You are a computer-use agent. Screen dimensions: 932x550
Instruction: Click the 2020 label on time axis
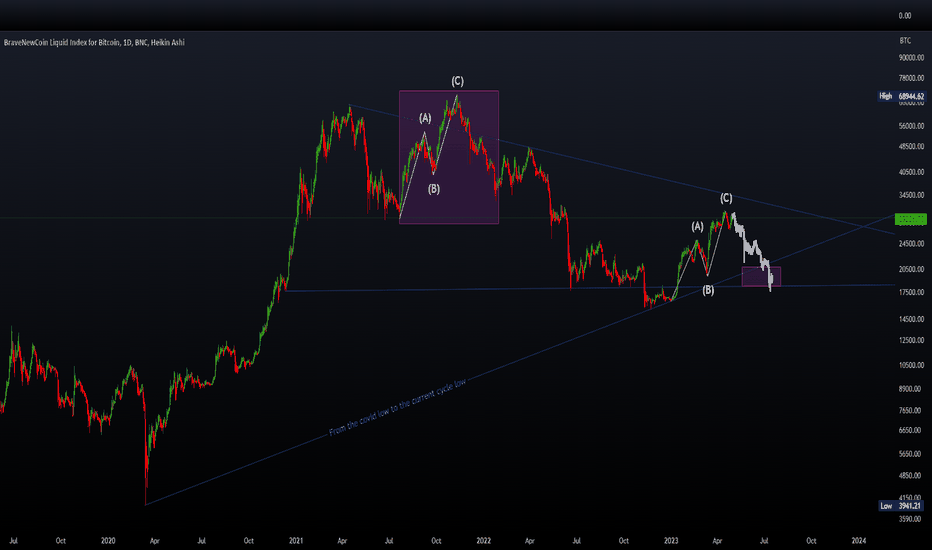[108, 540]
